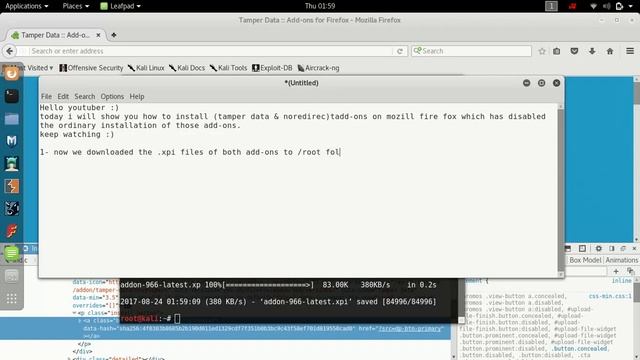Screen dimensions: 640x360
Task: Open the network status icon in top bar
Action: click(593, 6)
